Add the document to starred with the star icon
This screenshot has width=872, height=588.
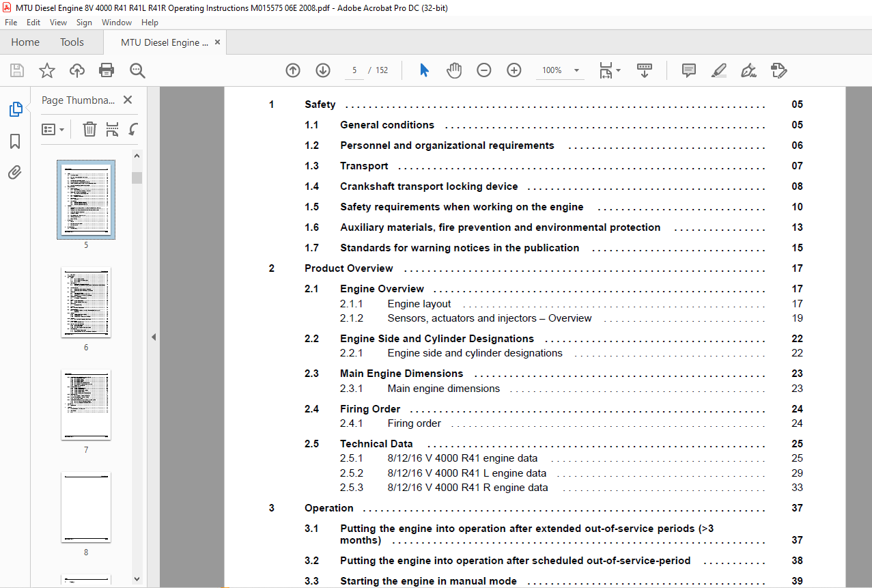pyautogui.click(x=47, y=70)
